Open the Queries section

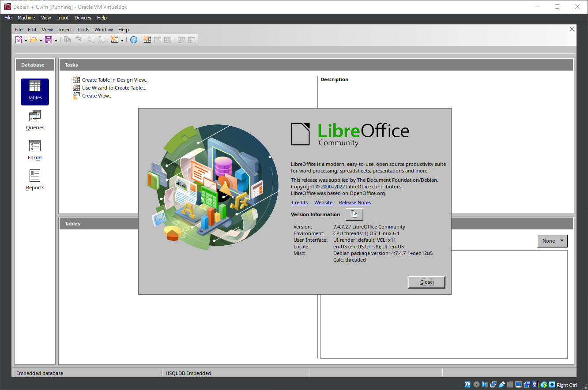[35, 120]
